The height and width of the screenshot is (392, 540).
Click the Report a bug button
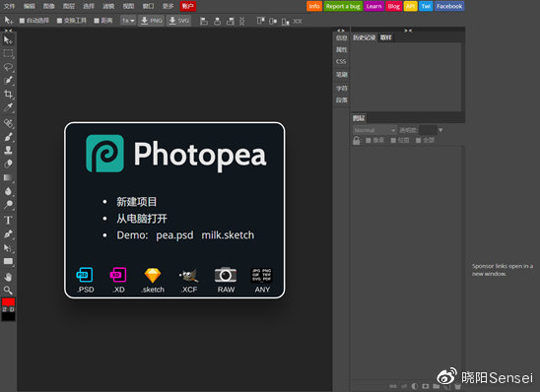(x=343, y=6)
